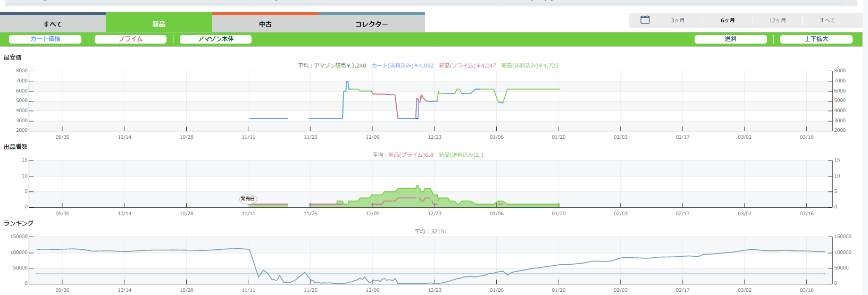Select the 6ヶ月 time range
Viewport: 868px width, 295px height.
click(728, 21)
